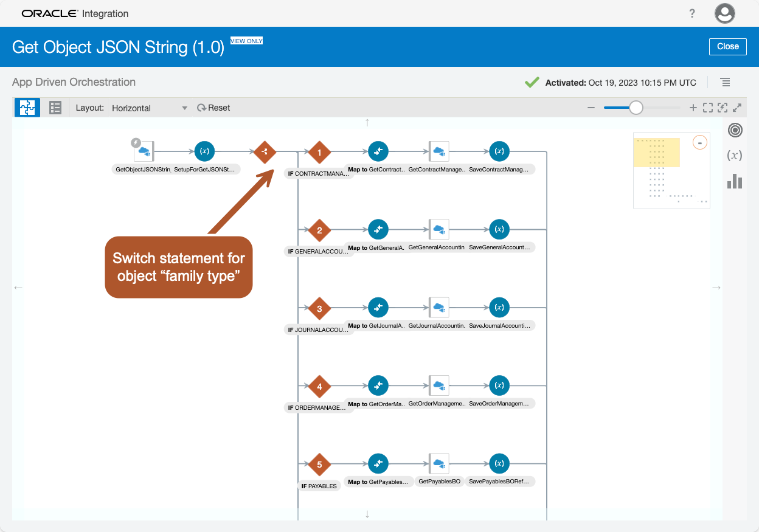The width and height of the screenshot is (759, 532).
Task: Select the SaveGeneralAccount assign node
Action: tap(499, 229)
